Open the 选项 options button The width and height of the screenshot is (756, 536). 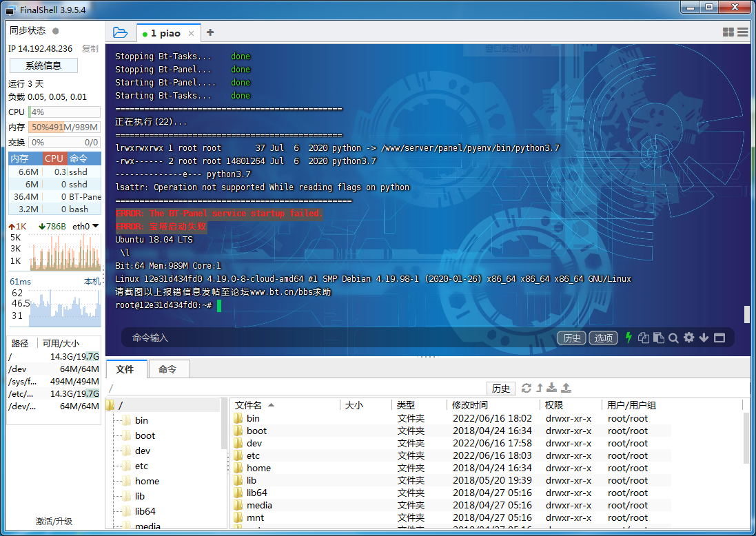(604, 338)
